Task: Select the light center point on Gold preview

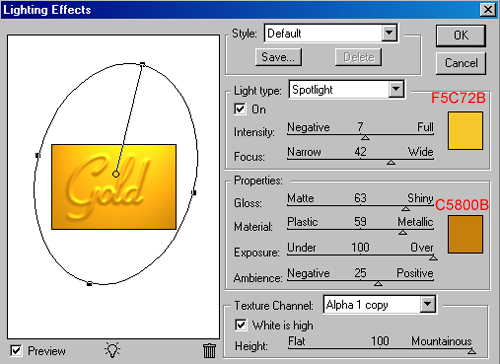Action: point(116,174)
